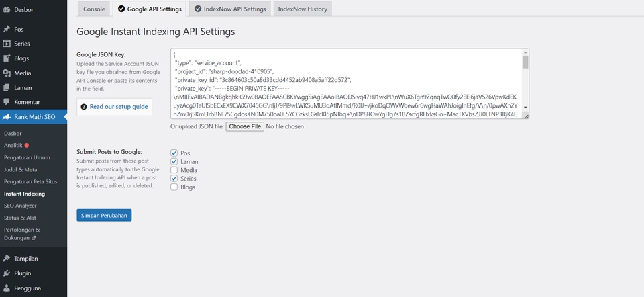Screen dimensions: 644x297
Task: Click the red notification dot next to Analitik
Action: click(27, 145)
